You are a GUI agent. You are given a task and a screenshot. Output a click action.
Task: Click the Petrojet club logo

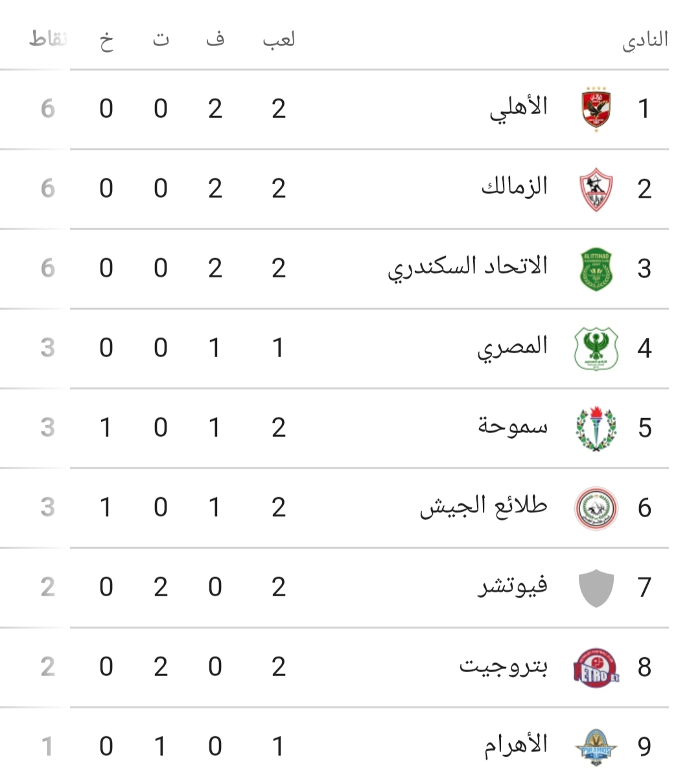[596, 668]
